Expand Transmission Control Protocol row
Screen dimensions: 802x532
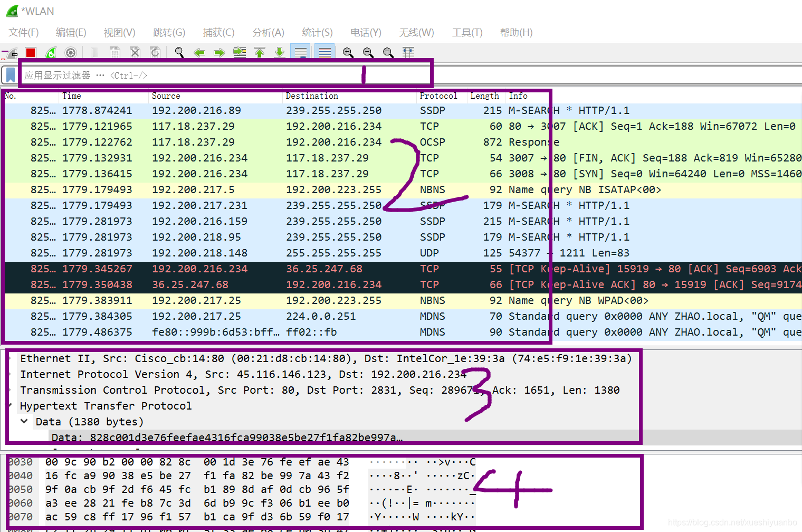tap(9, 390)
